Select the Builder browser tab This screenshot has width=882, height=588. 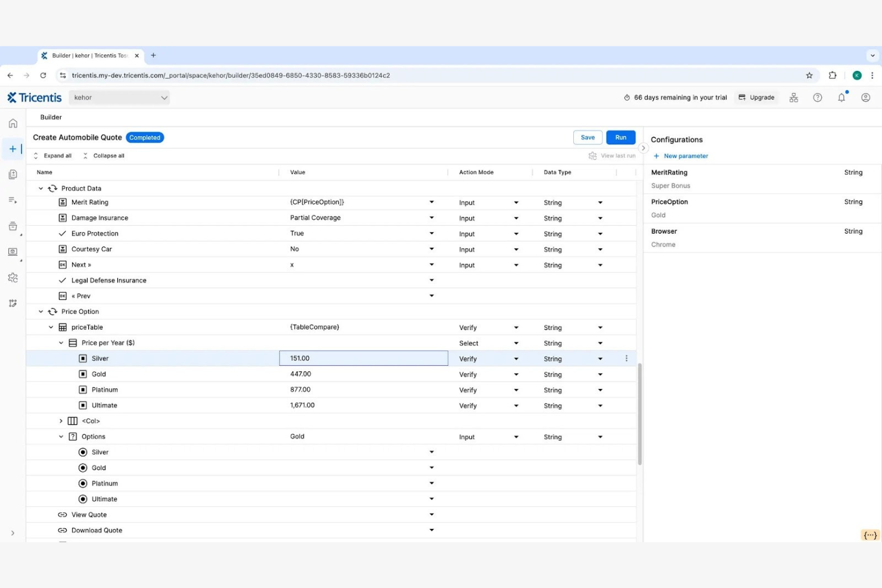89,55
